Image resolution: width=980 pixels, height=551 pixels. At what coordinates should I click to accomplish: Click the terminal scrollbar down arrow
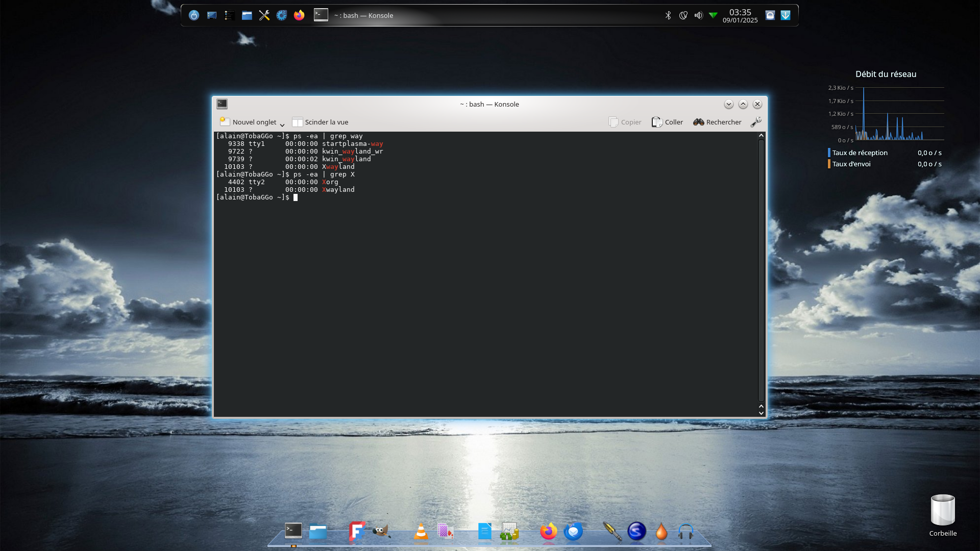pyautogui.click(x=761, y=413)
